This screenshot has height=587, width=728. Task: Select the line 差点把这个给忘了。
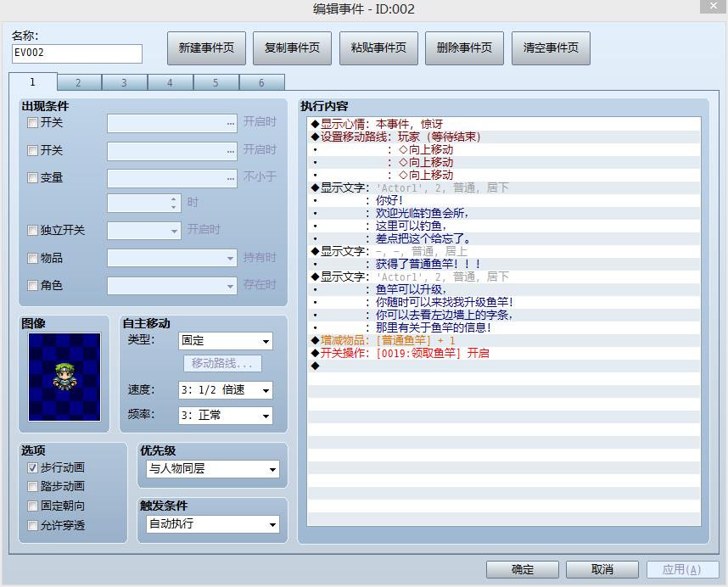[504, 238]
